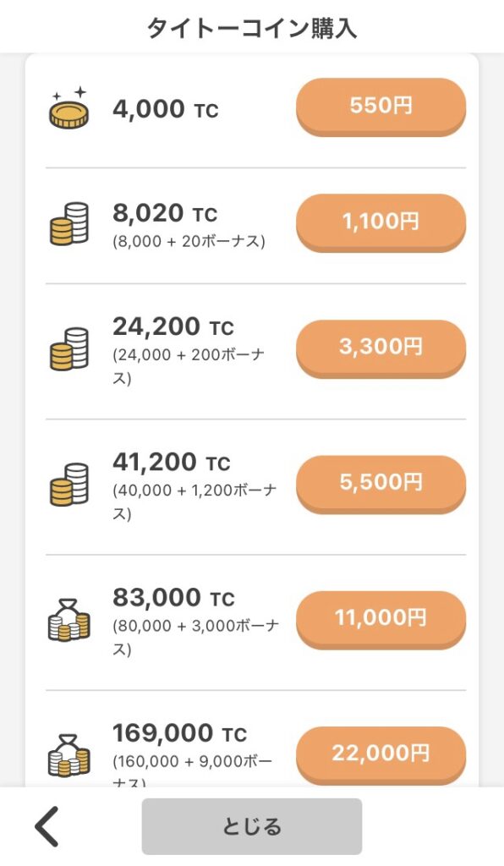Tap the 80,000 + 3,000ボーナス description

click(x=195, y=638)
